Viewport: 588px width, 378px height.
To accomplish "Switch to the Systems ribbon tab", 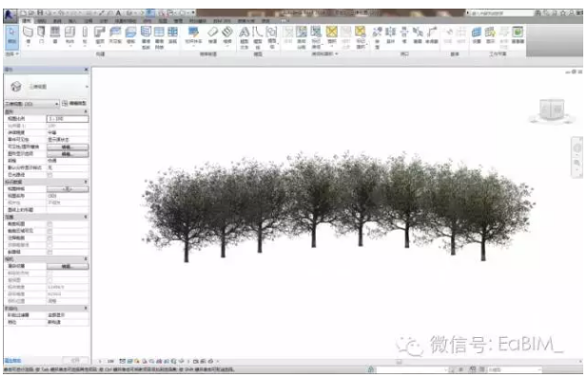I will (57, 21).
